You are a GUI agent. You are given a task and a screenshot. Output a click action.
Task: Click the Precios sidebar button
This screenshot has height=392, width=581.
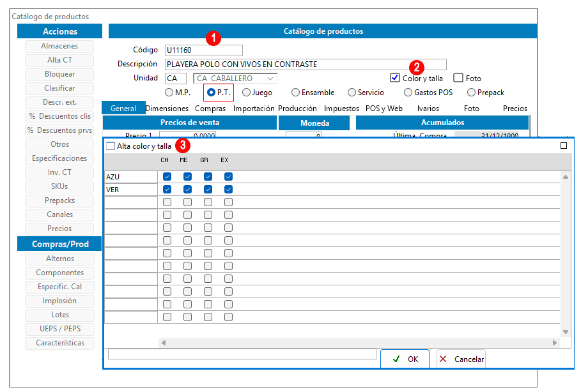click(59, 229)
